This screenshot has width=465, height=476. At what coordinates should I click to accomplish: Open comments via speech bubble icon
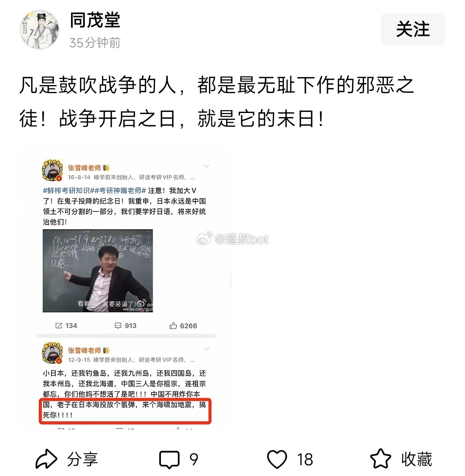(169, 460)
